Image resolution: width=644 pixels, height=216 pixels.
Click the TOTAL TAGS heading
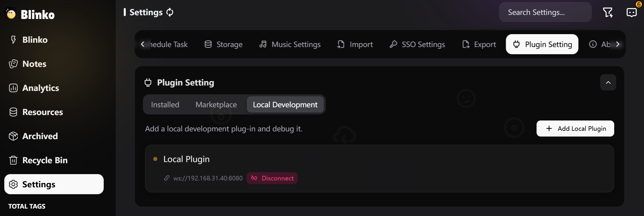pos(27,206)
